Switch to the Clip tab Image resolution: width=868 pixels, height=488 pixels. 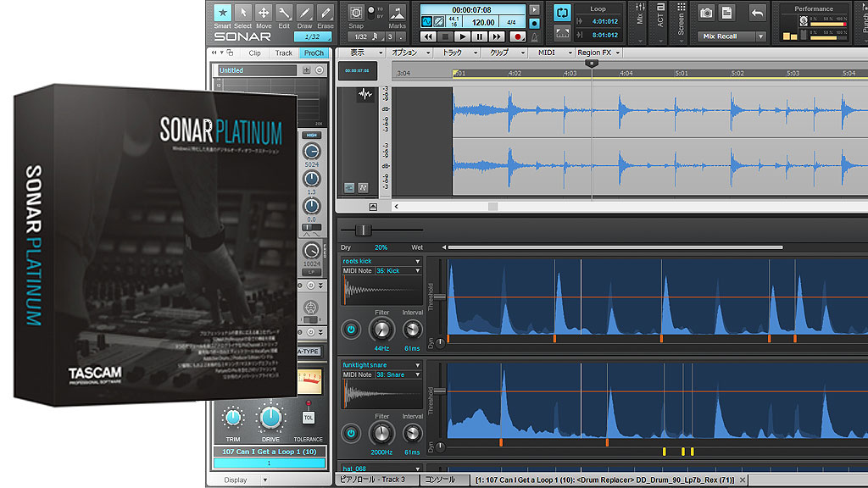pyautogui.click(x=254, y=53)
